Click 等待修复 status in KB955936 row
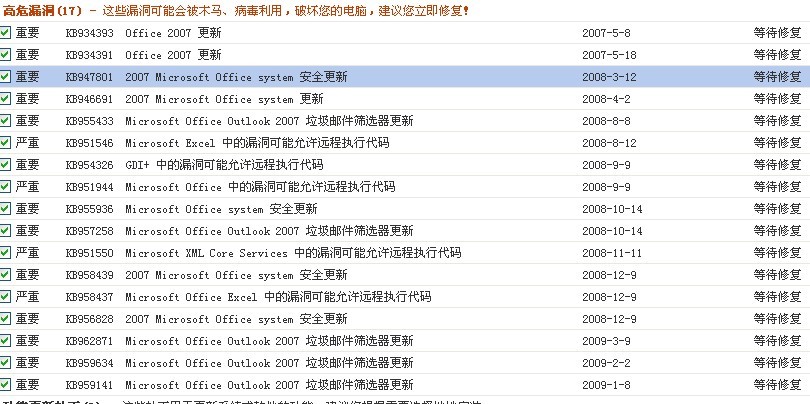This screenshot has height=404, width=810. click(x=777, y=209)
